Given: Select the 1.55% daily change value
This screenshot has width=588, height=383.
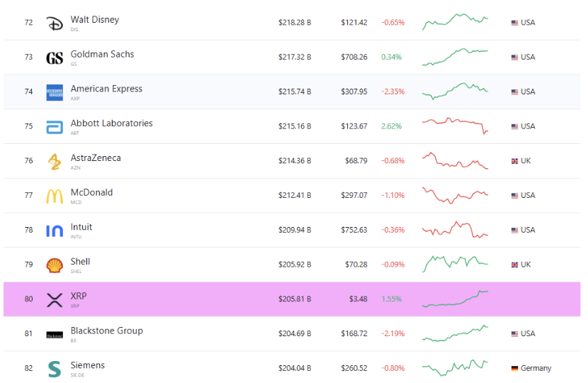Looking at the screenshot, I should click(391, 299).
